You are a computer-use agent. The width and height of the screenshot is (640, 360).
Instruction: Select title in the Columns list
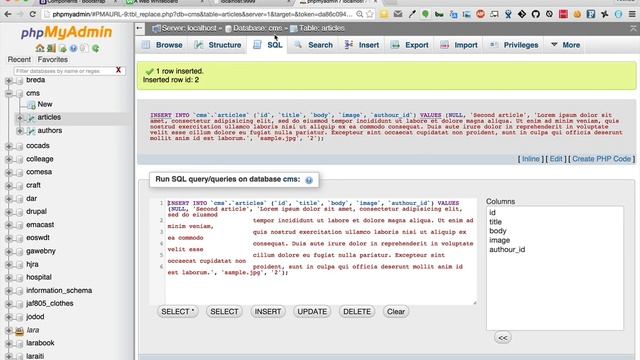(x=495, y=222)
